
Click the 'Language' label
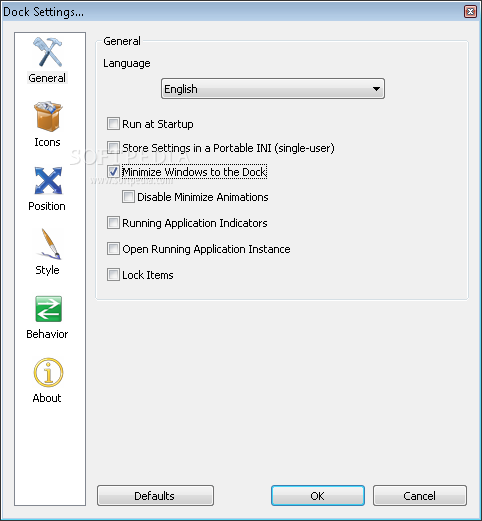127,63
